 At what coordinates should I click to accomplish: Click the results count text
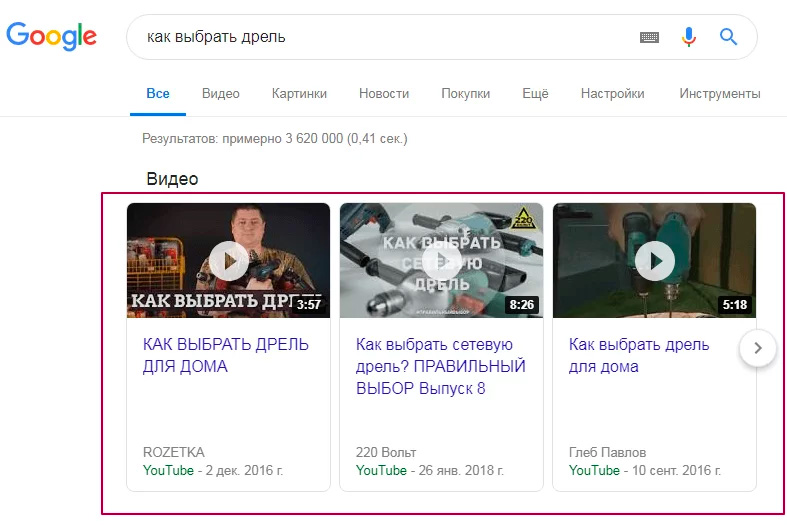(275, 139)
